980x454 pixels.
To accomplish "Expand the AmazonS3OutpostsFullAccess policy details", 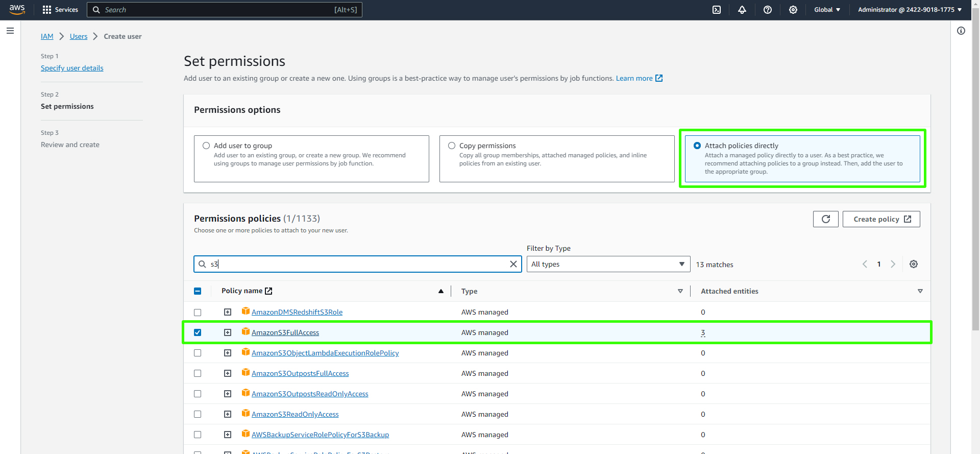I will [228, 373].
